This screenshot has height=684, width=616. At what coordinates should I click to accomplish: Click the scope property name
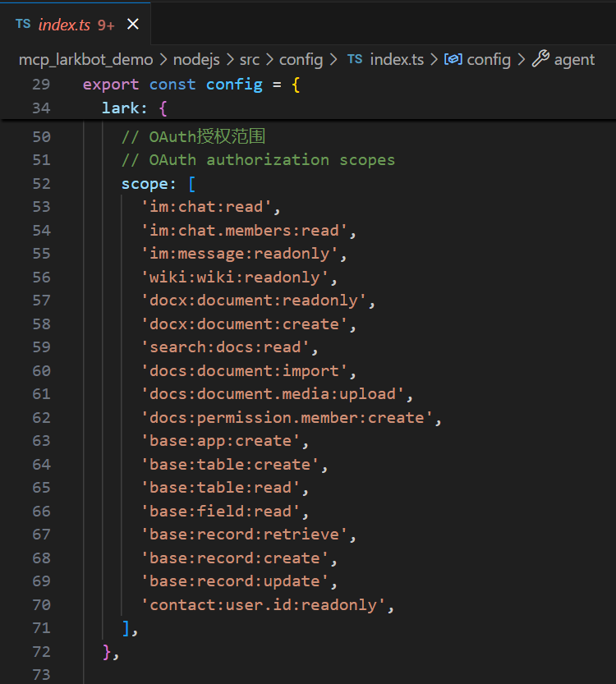(144, 183)
